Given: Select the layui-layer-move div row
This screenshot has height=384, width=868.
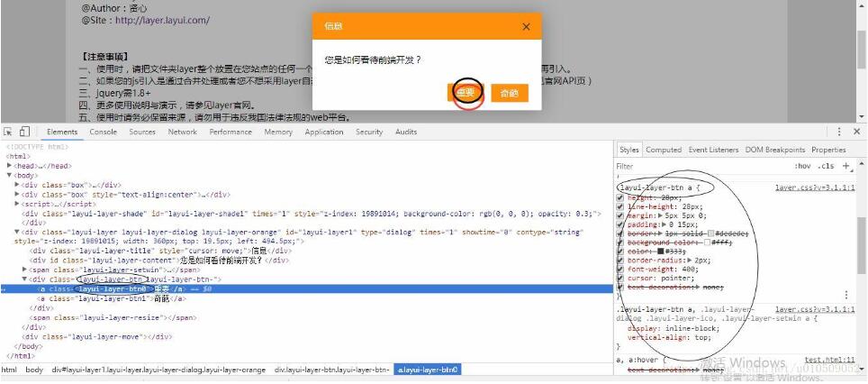Looking at the screenshot, I should coord(306,336).
